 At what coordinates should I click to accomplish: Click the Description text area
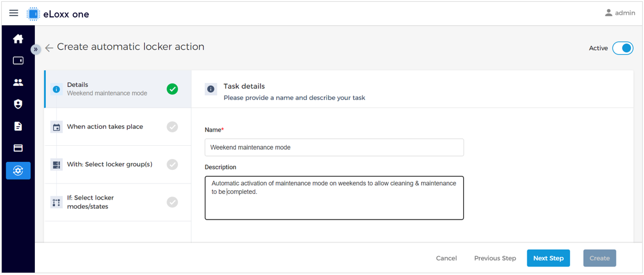334,198
